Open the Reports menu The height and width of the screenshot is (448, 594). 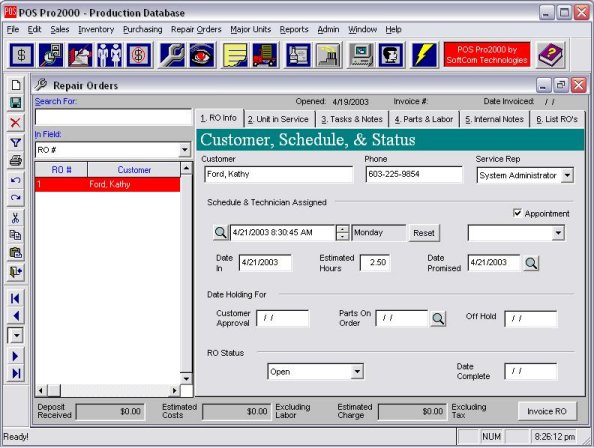294,30
